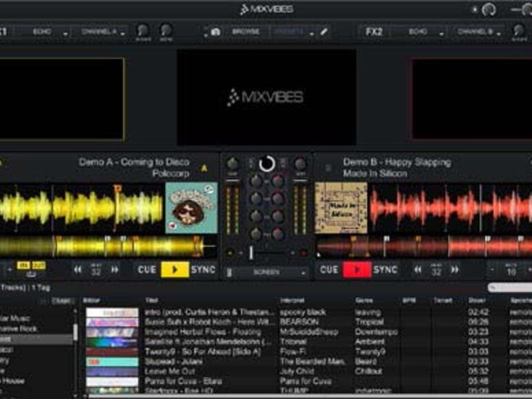Toggle the loop IN button on deck A

[x=23, y=266]
